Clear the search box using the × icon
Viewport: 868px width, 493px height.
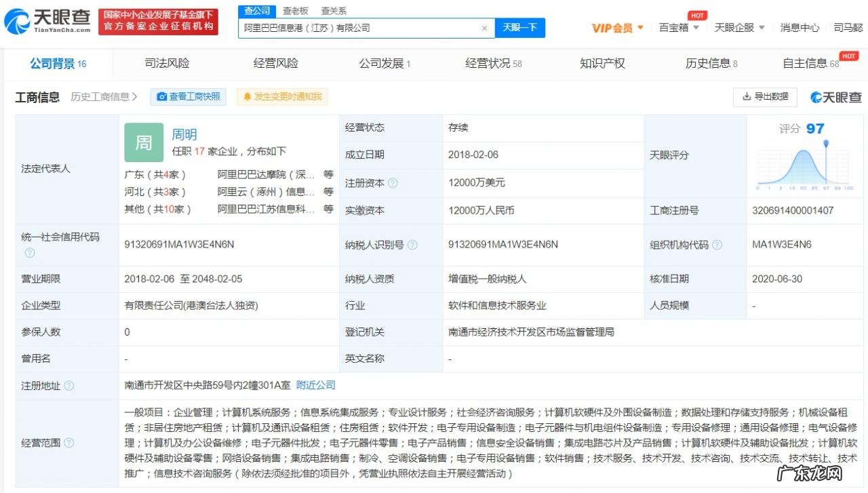(x=484, y=28)
